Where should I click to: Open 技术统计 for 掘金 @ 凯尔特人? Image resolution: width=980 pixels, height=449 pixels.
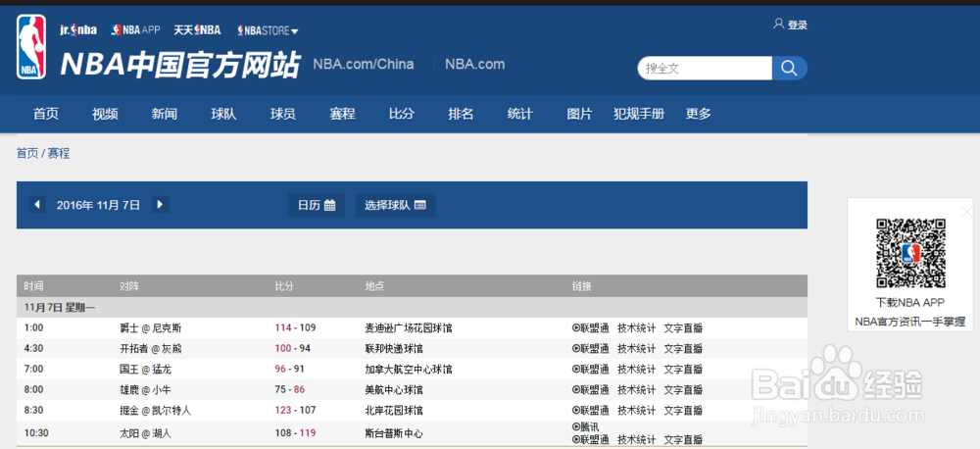(x=637, y=411)
